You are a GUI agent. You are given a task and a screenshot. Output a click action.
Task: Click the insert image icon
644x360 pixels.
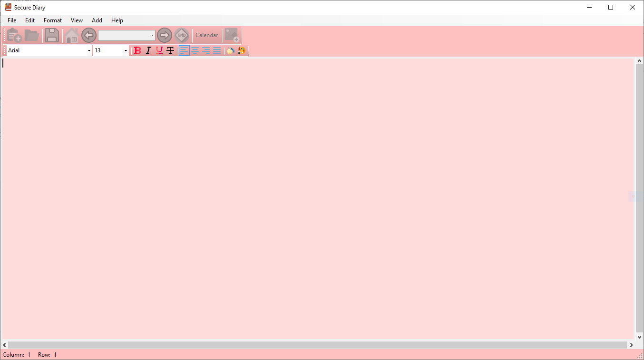tap(232, 35)
